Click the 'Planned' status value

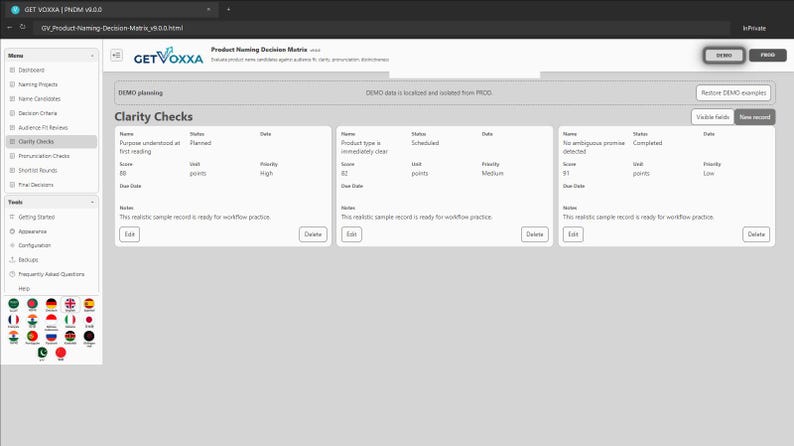(x=201, y=143)
